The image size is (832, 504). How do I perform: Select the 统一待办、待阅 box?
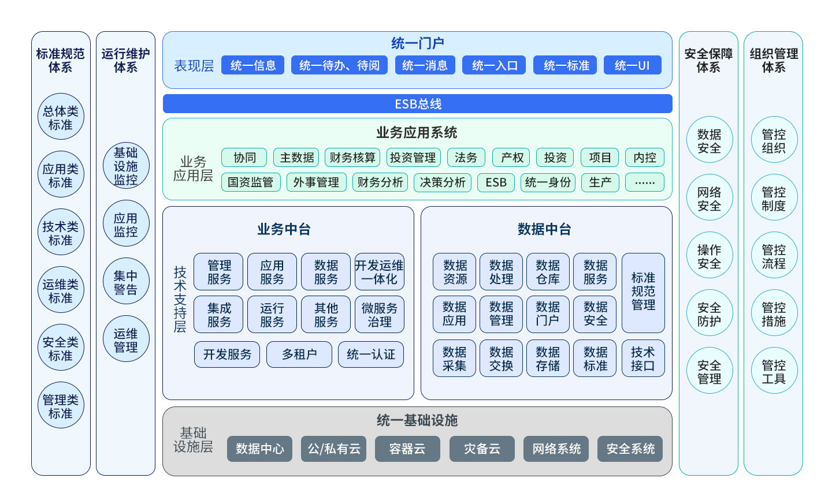(340, 65)
